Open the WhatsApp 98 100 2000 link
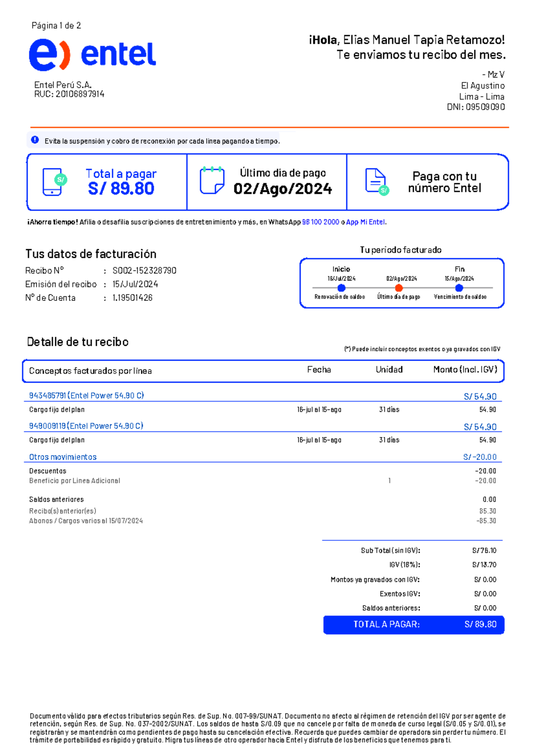The height and width of the screenshot is (756, 535). [x=321, y=222]
